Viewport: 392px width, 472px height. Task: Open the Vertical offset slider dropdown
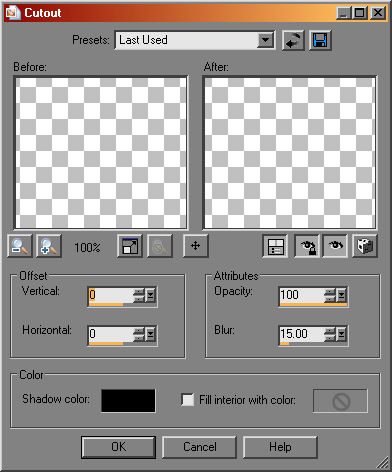(151, 295)
